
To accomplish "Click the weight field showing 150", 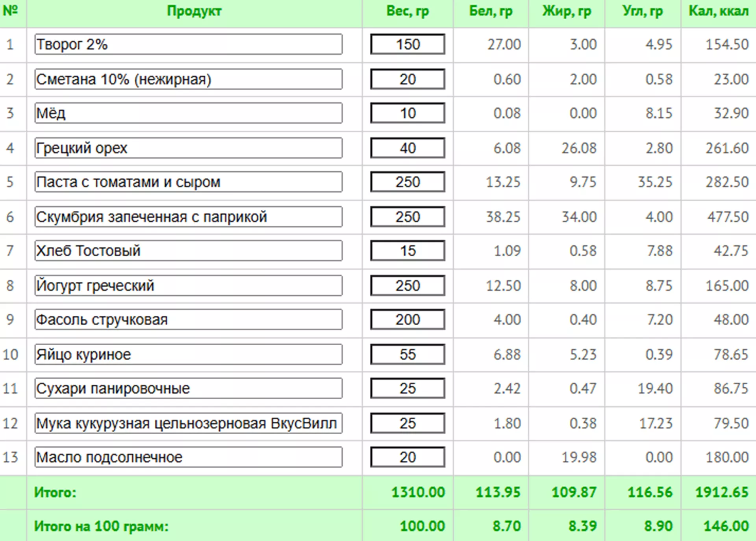I will 408,44.
